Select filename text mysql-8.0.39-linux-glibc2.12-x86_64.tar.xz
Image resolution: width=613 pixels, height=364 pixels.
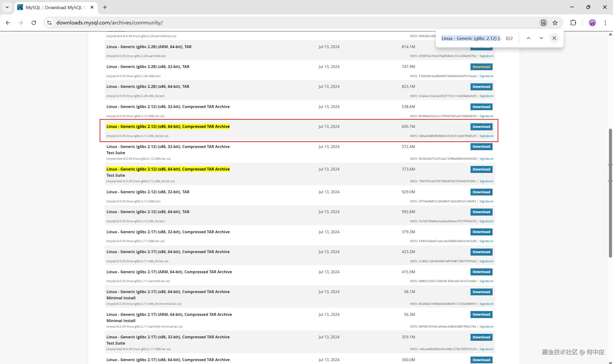[137, 136]
